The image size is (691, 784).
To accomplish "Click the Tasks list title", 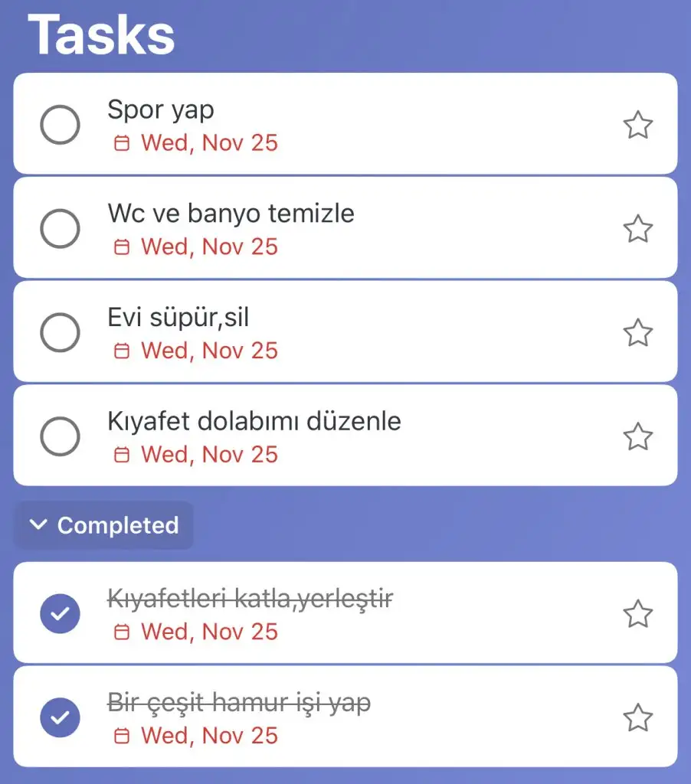I will 101,34.
